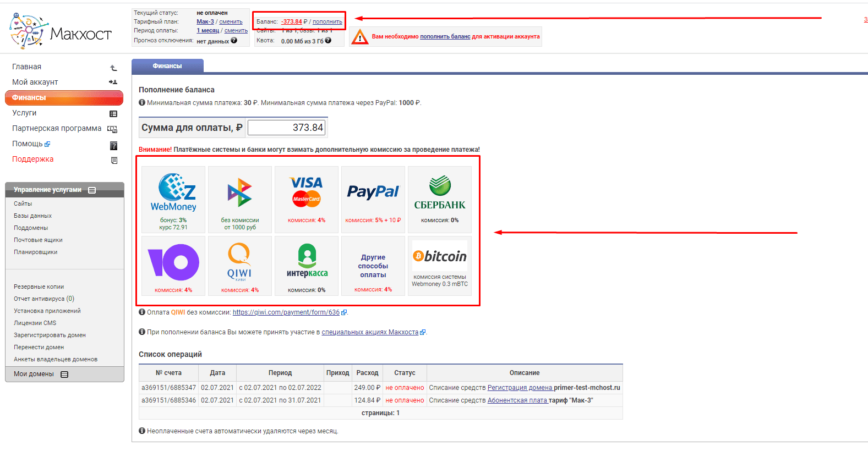Select Sberbank payment tile
The width and height of the screenshot is (868, 457).
tap(439, 192)
